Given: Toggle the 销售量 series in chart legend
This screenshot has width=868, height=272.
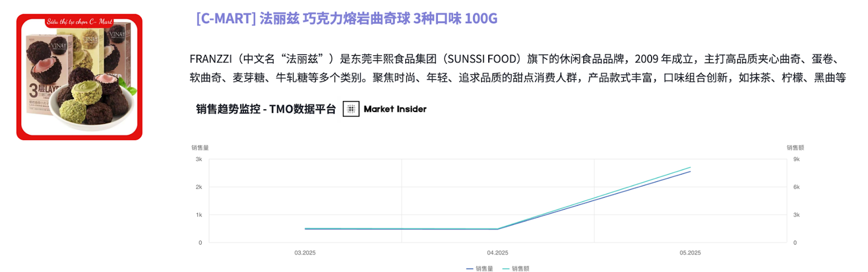Looking at the screenshot, I should pyautogui.click(x=480, y=268).
